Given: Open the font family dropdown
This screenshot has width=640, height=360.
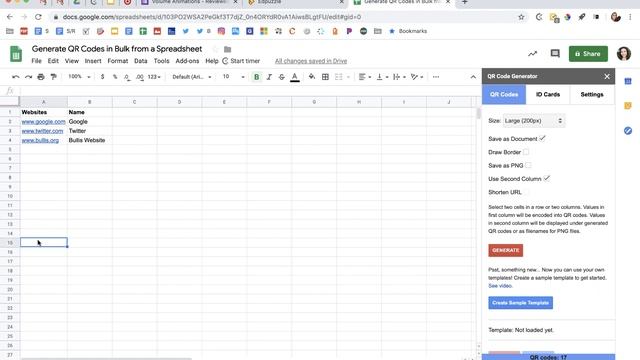Looking at the screenshot, I should click(x=191, y=77).
